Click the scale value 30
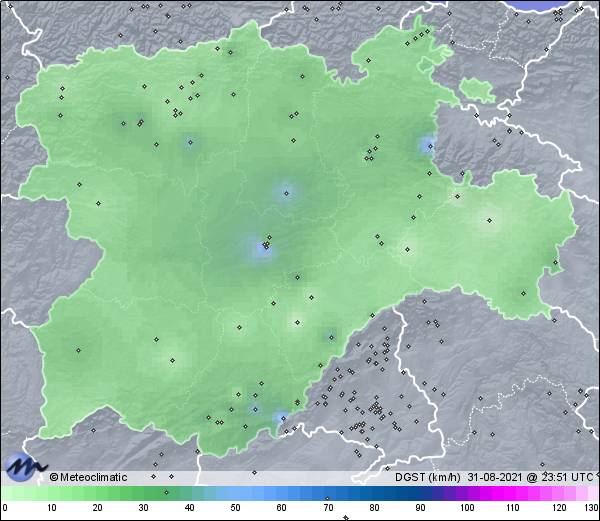The width and height of the screenshot is (600, 521). tap(143, 508)
